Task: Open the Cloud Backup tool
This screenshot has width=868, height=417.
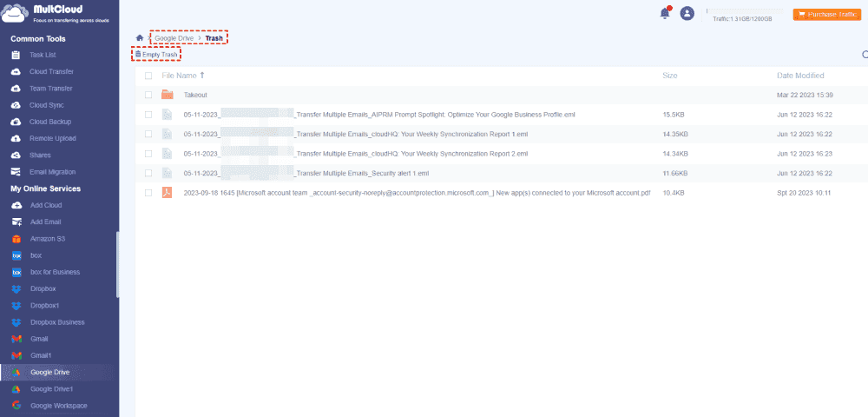Action: pyautogui.click(x=49, y=122)
